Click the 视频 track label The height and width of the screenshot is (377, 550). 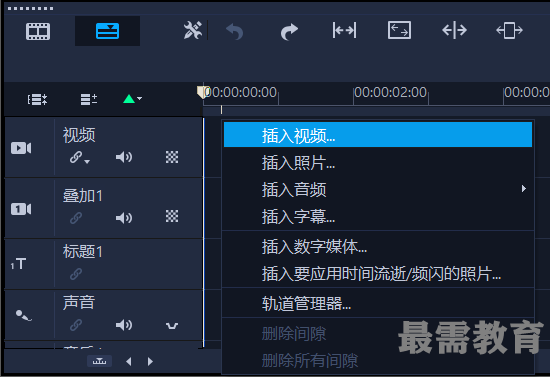(79, 135)
